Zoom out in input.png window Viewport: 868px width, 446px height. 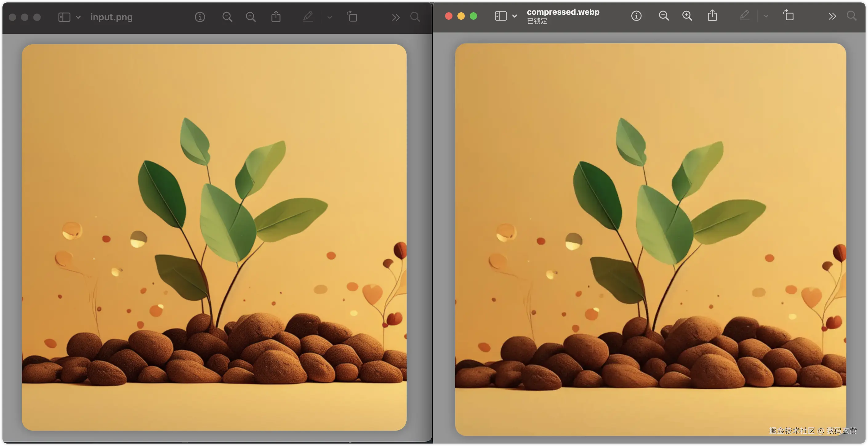point(227,17)
